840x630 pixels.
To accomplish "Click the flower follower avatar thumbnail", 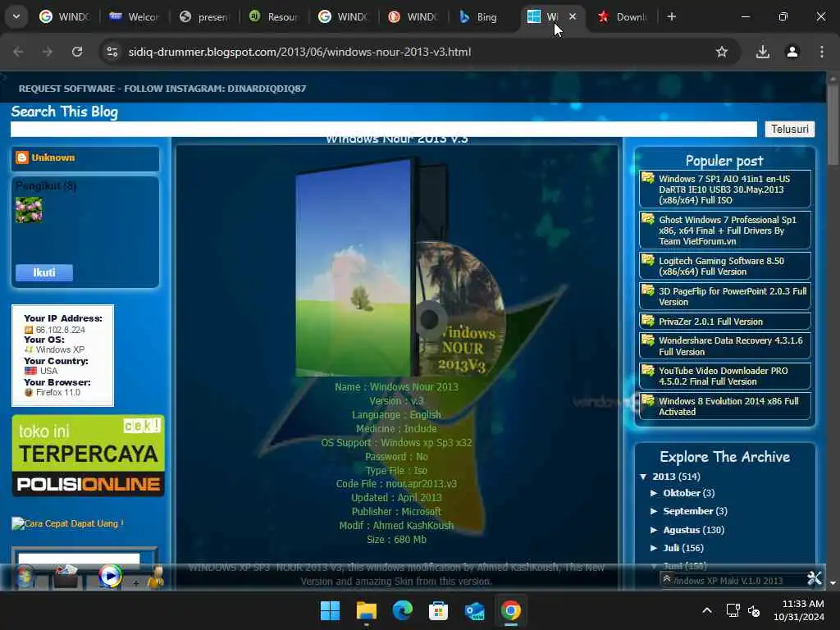I will click(x=29, y=209).
